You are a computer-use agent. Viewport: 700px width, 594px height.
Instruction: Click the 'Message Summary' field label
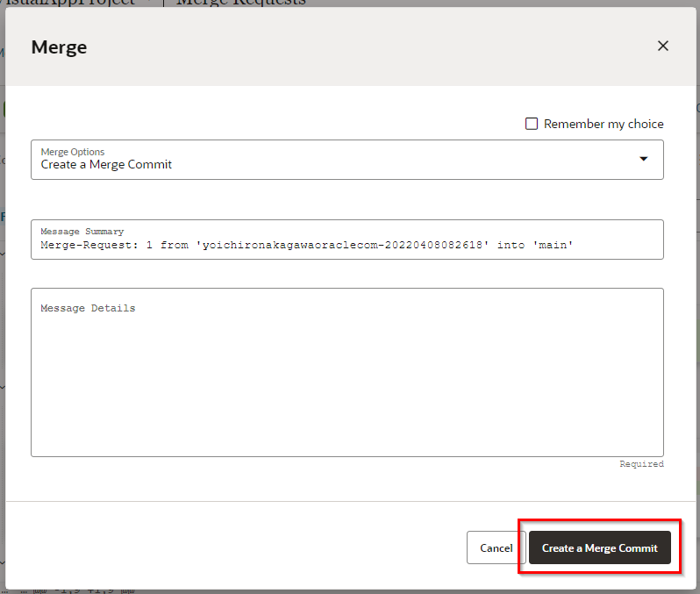pos(82,232)
